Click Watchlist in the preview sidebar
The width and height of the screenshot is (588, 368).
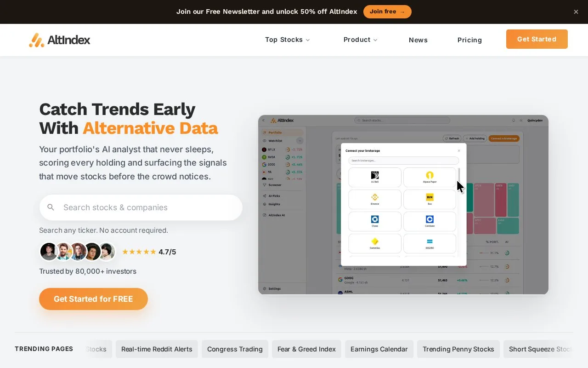pos(276,141)
